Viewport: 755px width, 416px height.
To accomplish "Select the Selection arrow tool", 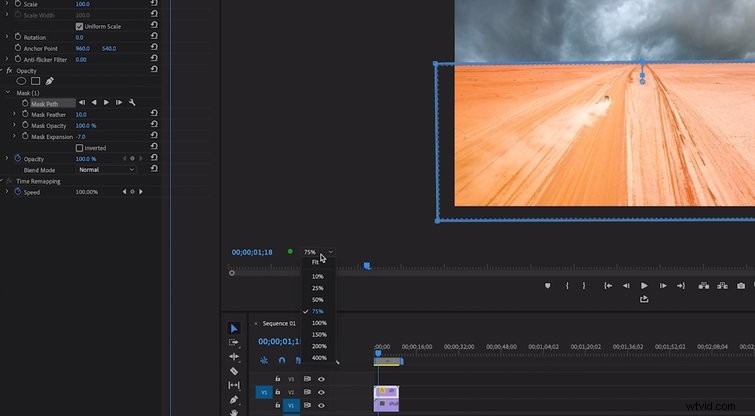I will (234, 328).
